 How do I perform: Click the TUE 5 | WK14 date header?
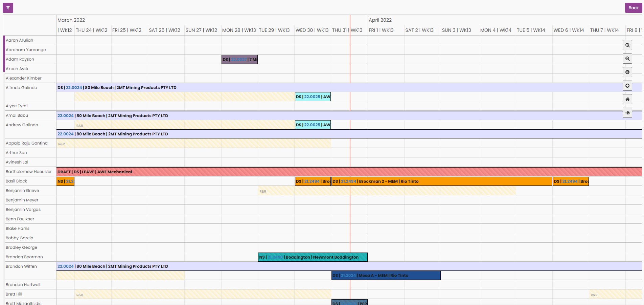(531, 30)
